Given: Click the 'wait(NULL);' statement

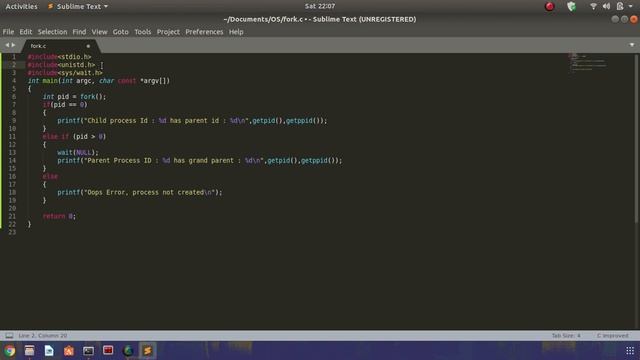Looking at the screenshot, I should tap(78, 153).
